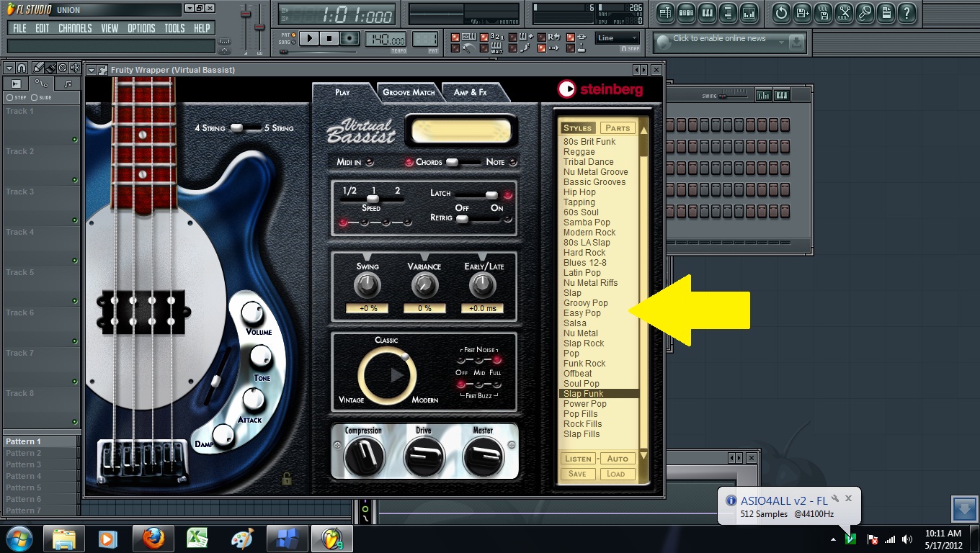Switch to the Parts tab
The image size is (980, 553).
[x=618, y=128]
